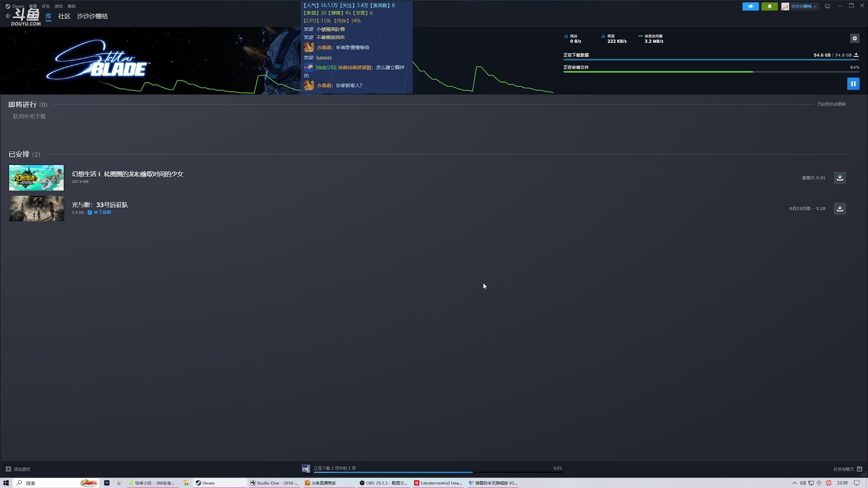Go to the 社区 community tab
868x488 pixels.
(64, 16)
